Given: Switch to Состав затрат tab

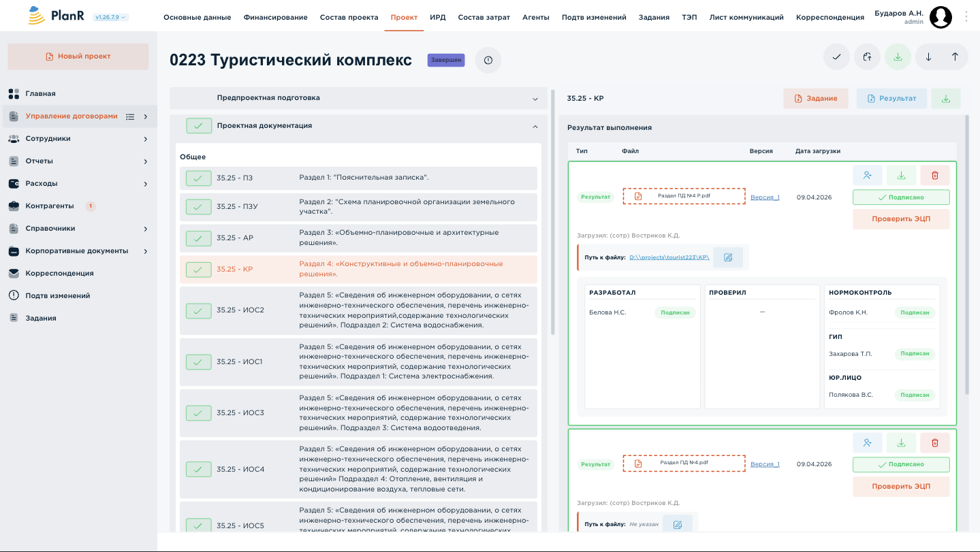Looking at the screenshot, I should (484, 17).
